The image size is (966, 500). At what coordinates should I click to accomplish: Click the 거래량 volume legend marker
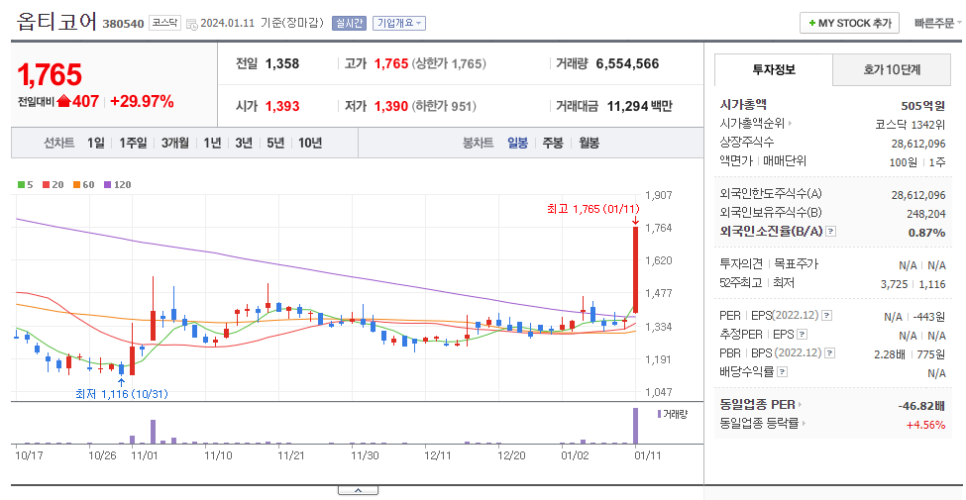tap(671, 414)
